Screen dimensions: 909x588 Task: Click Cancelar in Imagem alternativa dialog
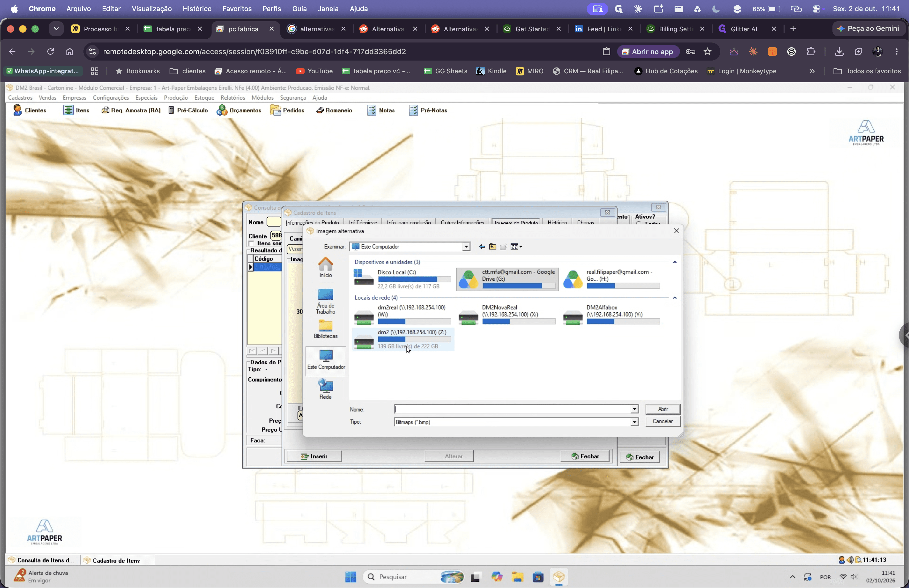coord(663,421)
